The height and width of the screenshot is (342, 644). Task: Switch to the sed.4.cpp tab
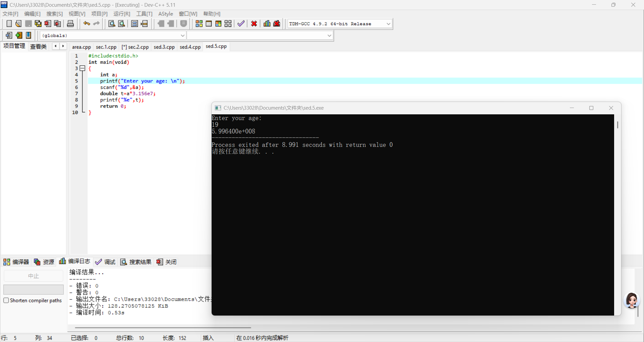pyautogui.click(x=190, y=47)
